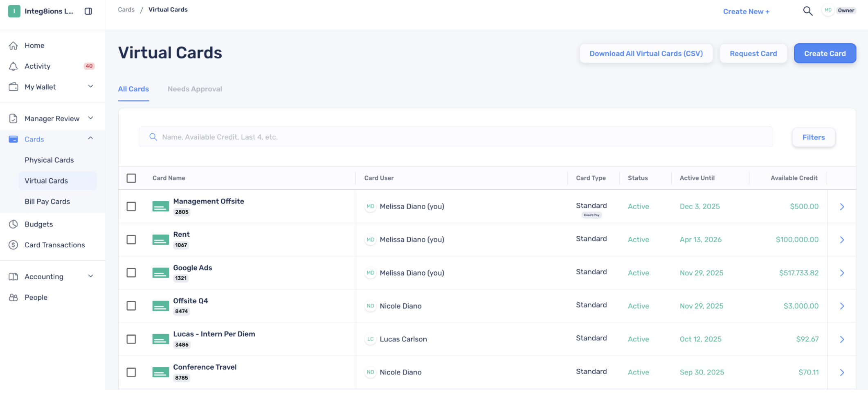Screen dimensions: 868x399
Task: Expand the Accounting chevron
Action: click(x=91, y=276)
